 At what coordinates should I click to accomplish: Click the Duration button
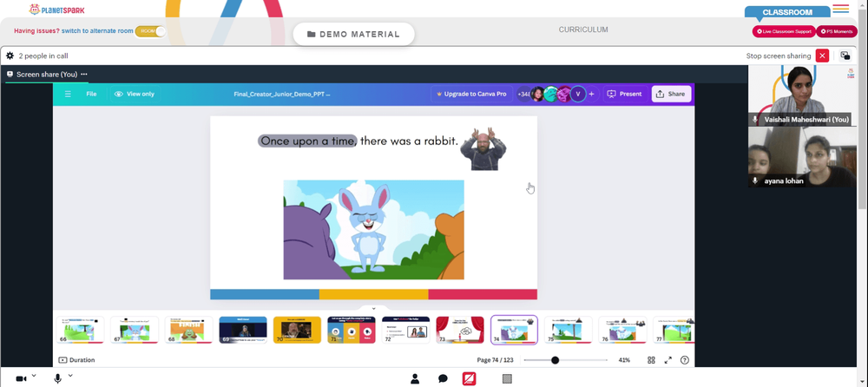[76, 360]
